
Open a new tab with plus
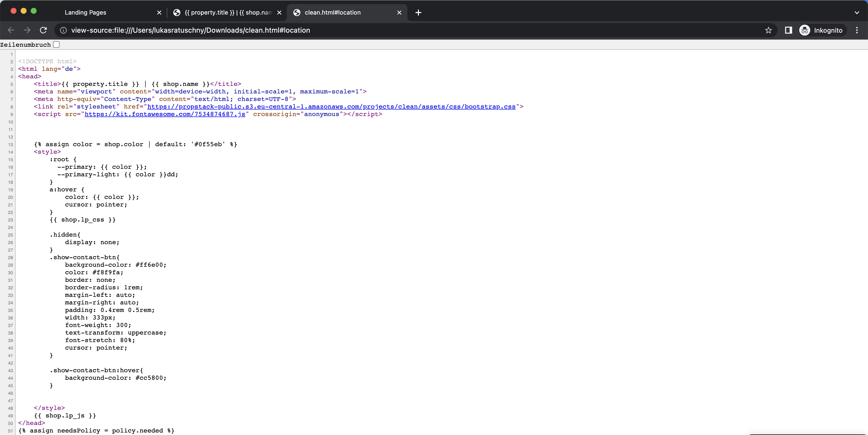point(418,13)
